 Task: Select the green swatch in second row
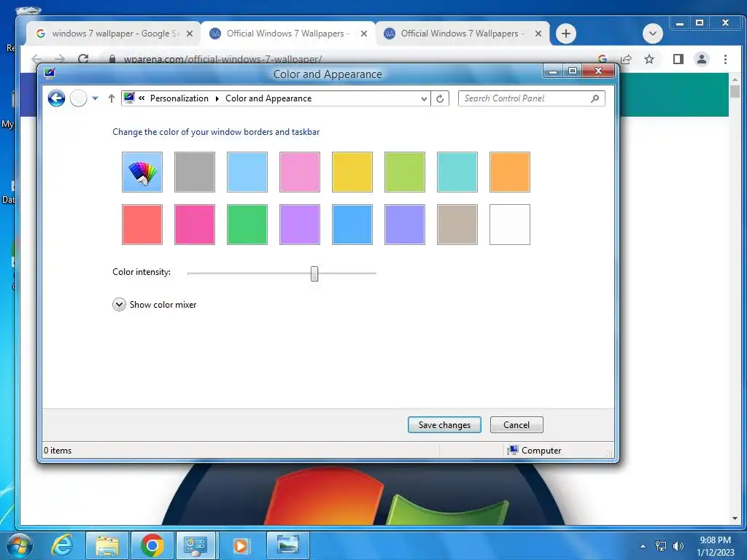247,225
